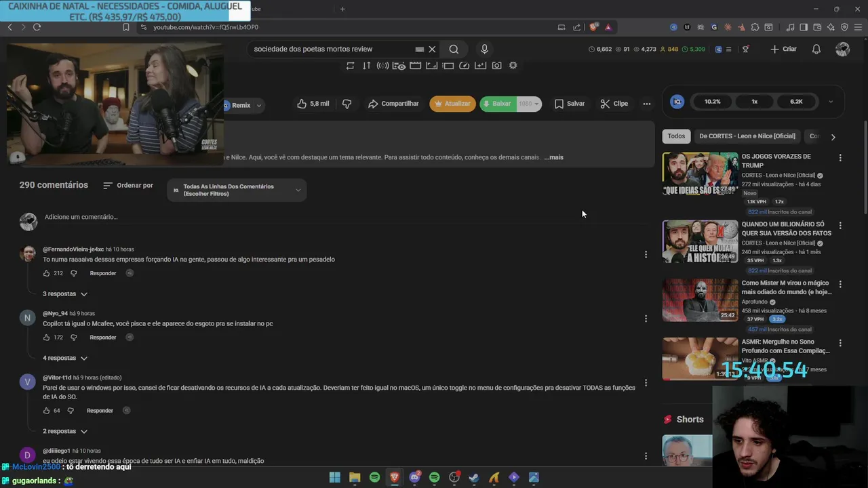The image size is (868, 488).
Task: Take a screenshot with the camera icon
Action: click(x=497, y=66)
